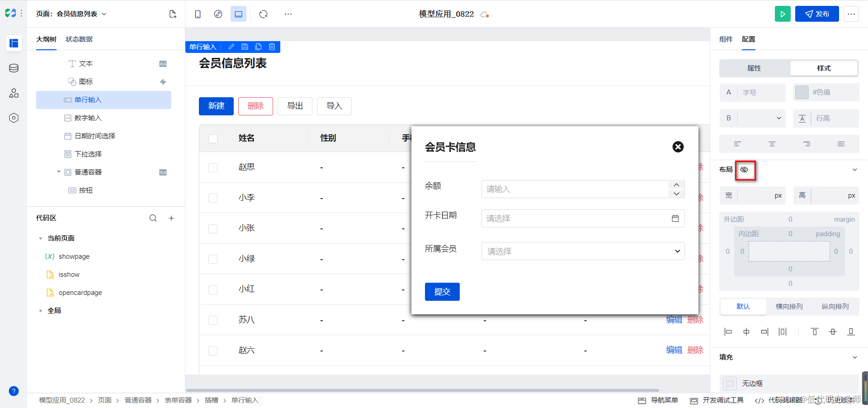
Task: Switch to desktop PC preview
Action: point(238,14)
